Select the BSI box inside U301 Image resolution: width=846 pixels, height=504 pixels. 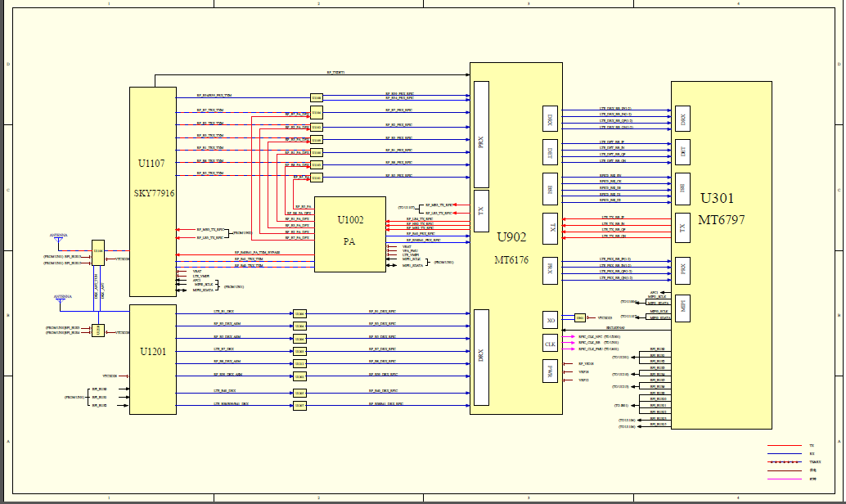click(x=682, y=189)
